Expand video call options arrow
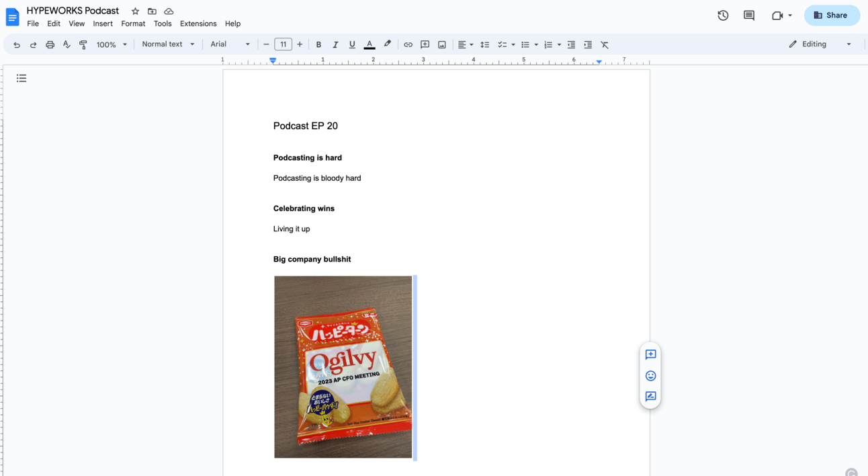 click(x=790, y=15)
